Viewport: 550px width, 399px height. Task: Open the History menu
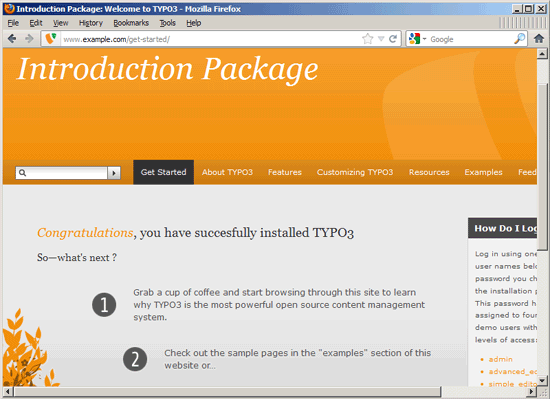[x=90, y=23]
